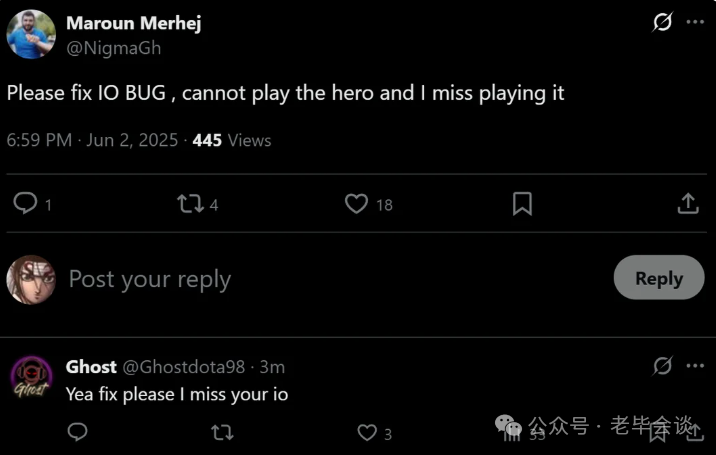The height and width of the screenshot is (455, 716).
Task: Open the @Ghostdota98 handle link
Action: [184, 367]
